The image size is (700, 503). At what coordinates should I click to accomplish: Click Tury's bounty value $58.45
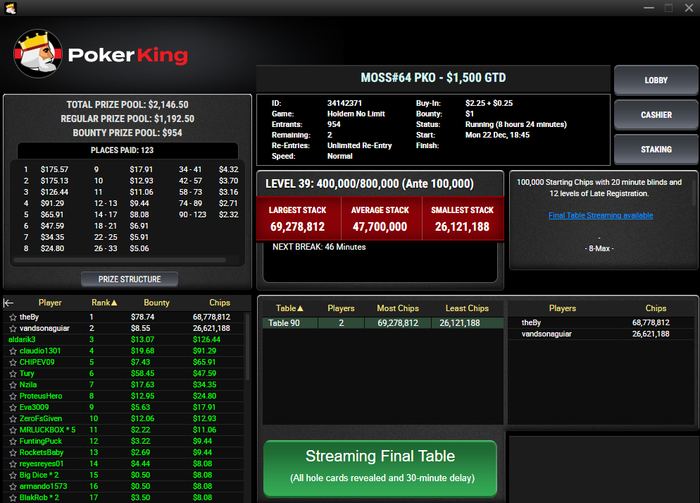[x=142, y=373]
